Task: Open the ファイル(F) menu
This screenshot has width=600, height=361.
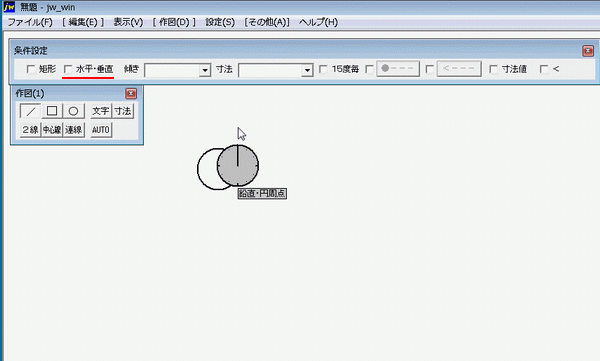Action: click(x=30, y=22)
